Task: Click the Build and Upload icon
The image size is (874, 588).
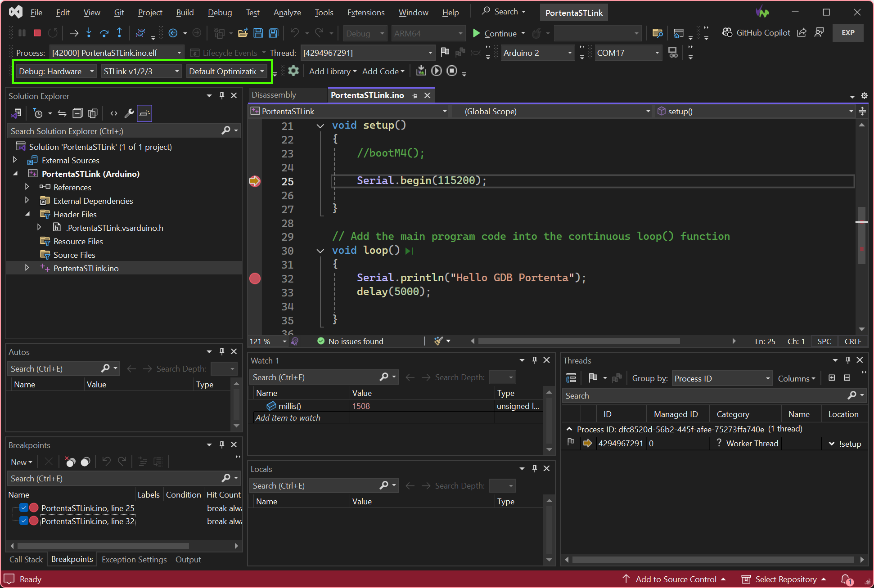Action: (x=421, y=71)
